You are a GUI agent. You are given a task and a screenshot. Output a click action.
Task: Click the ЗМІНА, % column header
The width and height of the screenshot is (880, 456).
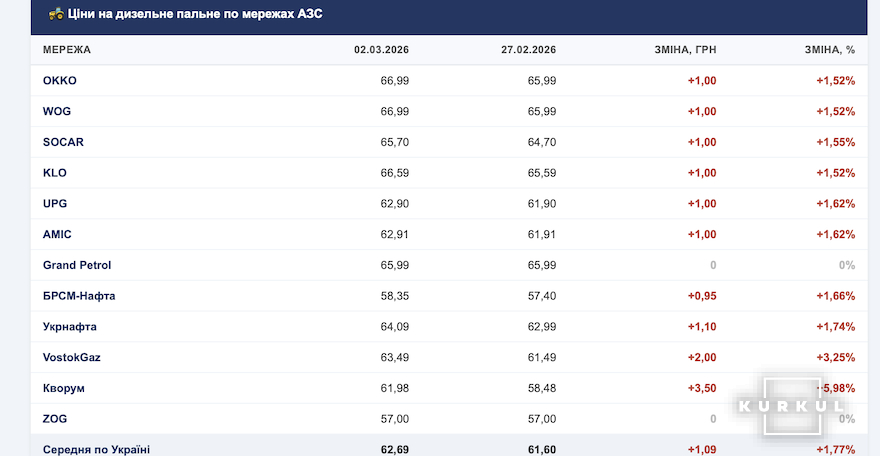(829, 49)
